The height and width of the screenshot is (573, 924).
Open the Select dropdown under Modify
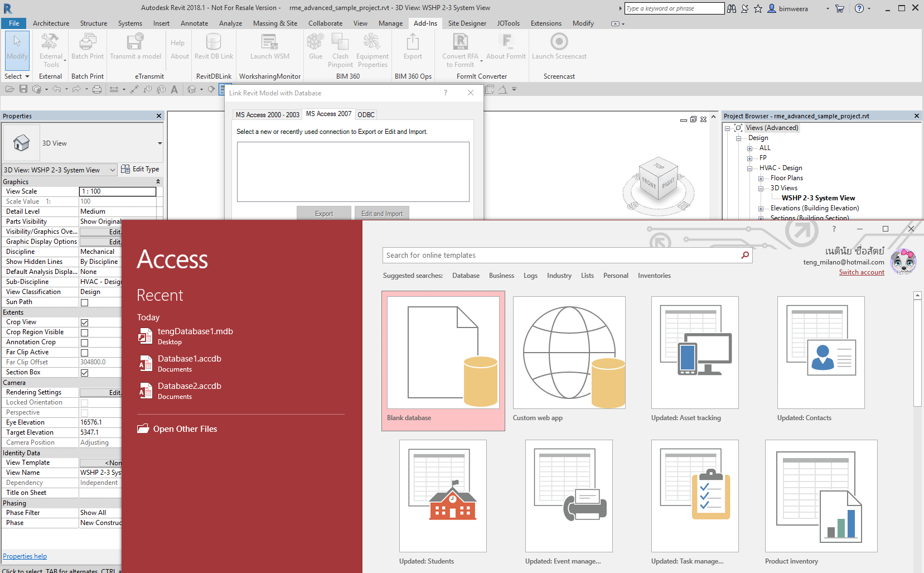click(16, 76)
